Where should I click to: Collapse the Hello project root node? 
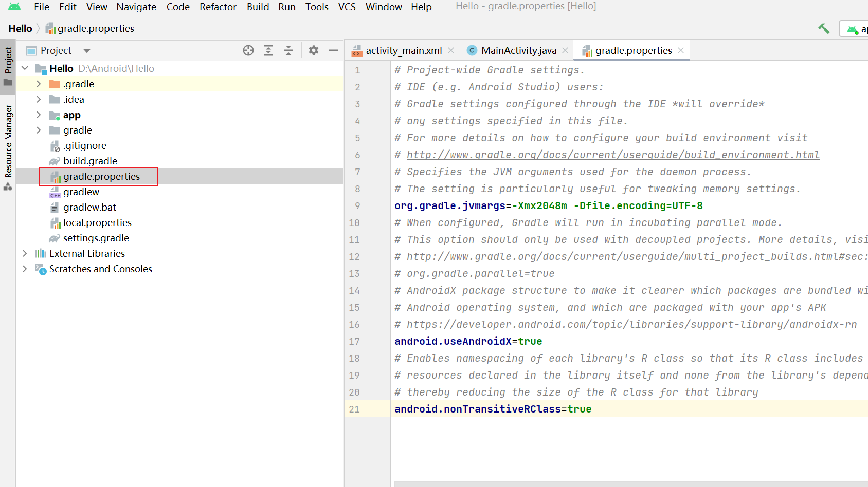[x=25, y=68]
